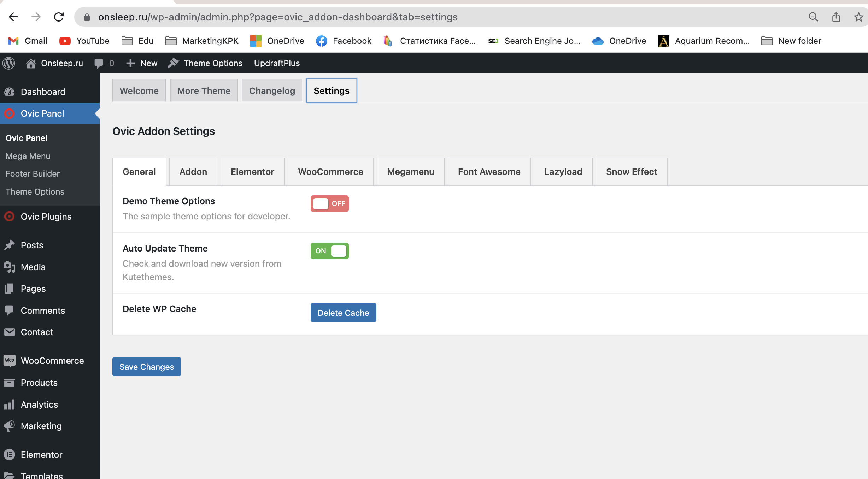Open Dashboard in the sidebar
868x479 pixels.
click(x=50, y=92)
